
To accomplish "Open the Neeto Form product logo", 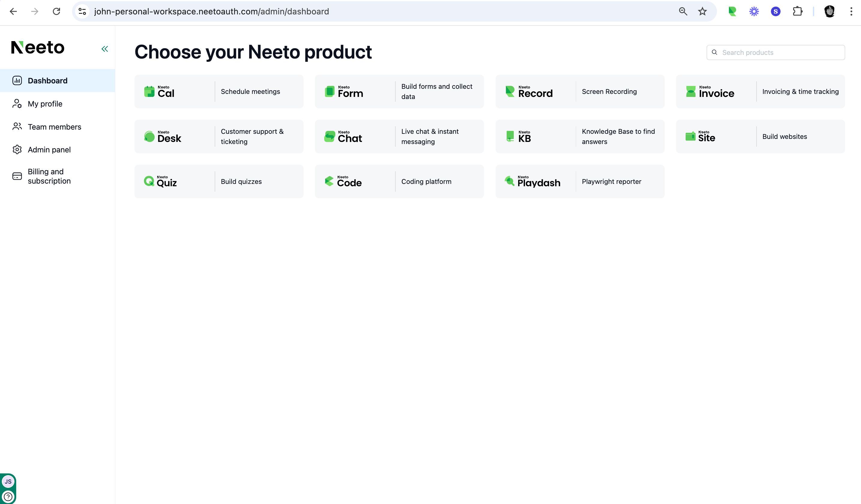I will coord(344,91).
